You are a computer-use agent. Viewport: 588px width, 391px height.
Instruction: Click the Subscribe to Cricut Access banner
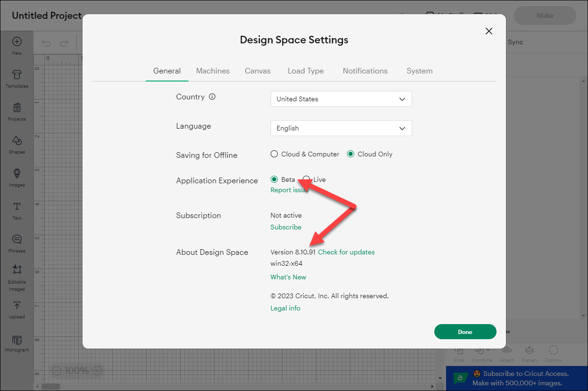(x=517, y=378)
